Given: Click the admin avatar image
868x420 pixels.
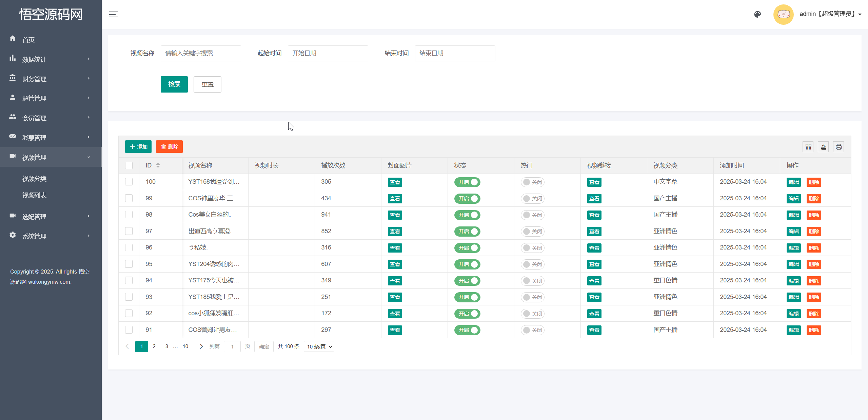Looking at the screenshot, I should click(x=783, y=14).
